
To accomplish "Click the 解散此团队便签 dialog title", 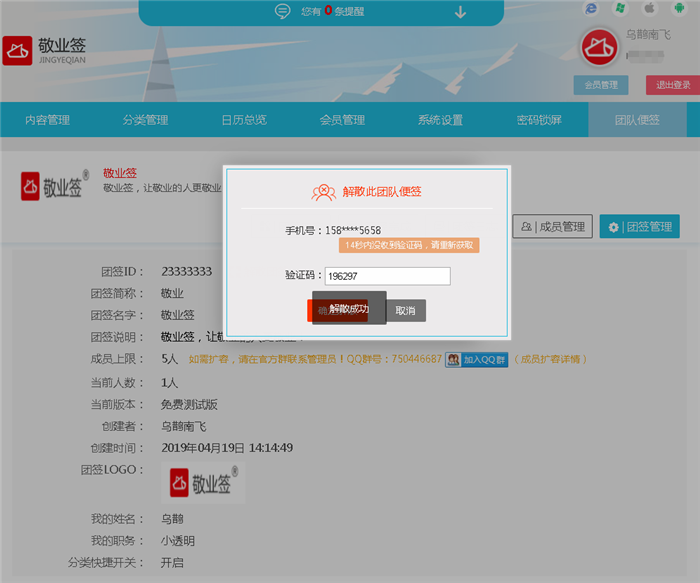I will pos(382,192).
